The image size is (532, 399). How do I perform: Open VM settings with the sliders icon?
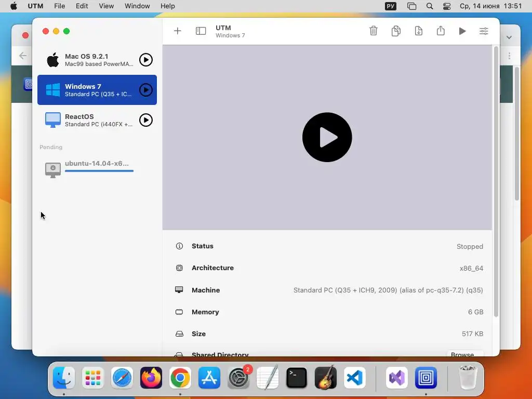(484, 31)
